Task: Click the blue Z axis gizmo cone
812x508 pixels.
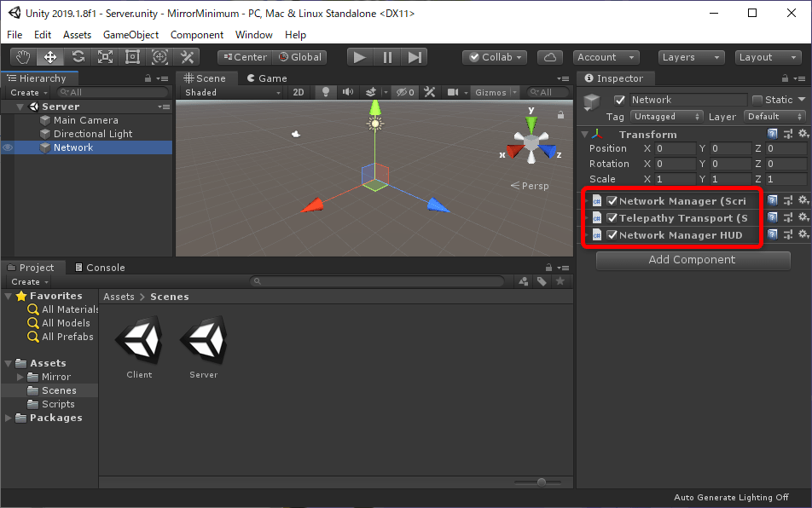Action: [x=547, y=151]
